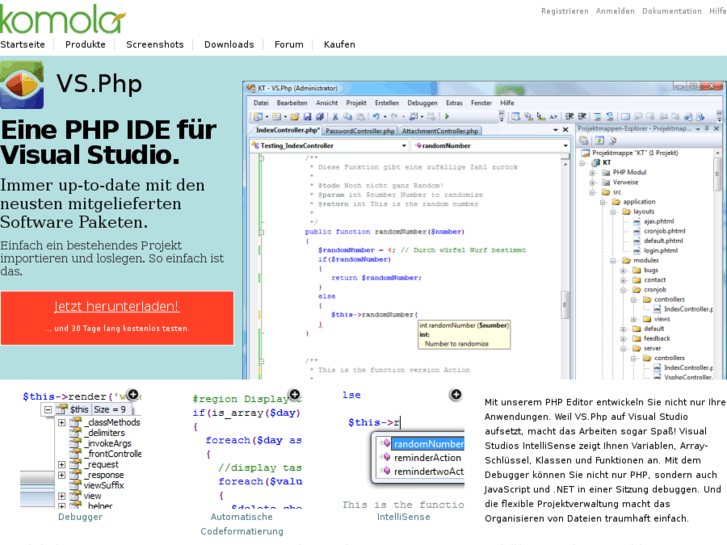Enlarge Debugger thumbnail via its plus icon
Image resolution: width=727 pixels, height=545 pixels.
133,394
